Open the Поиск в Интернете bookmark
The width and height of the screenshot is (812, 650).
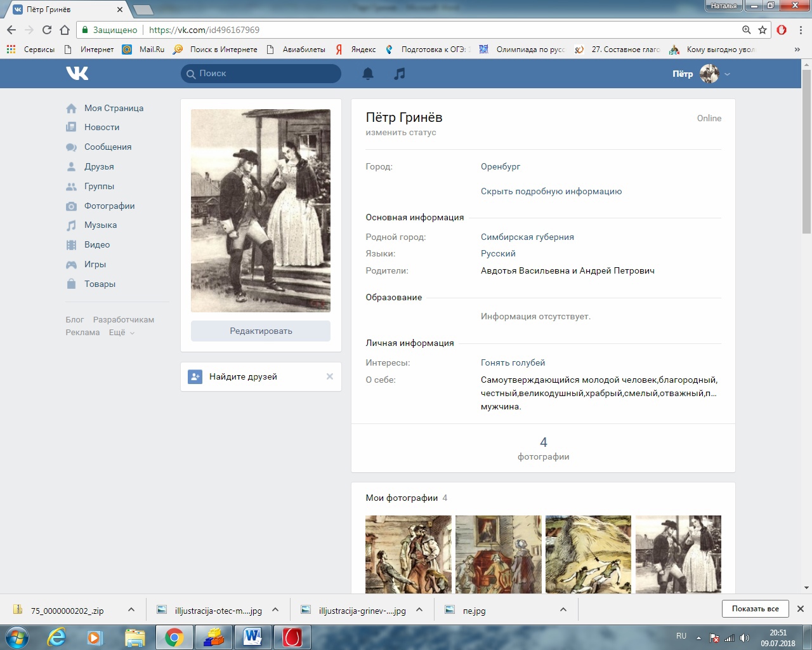pos(216,50)
